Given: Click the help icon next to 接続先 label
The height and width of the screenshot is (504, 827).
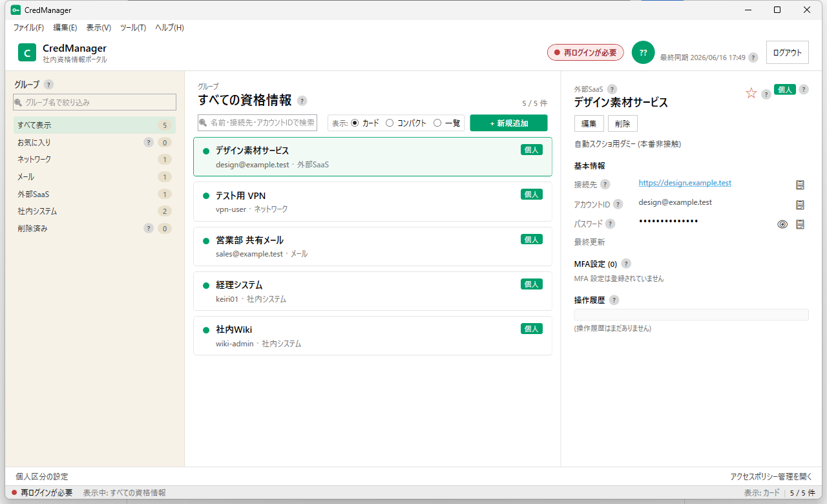Looking at the screenshot, I should (605, 184).
